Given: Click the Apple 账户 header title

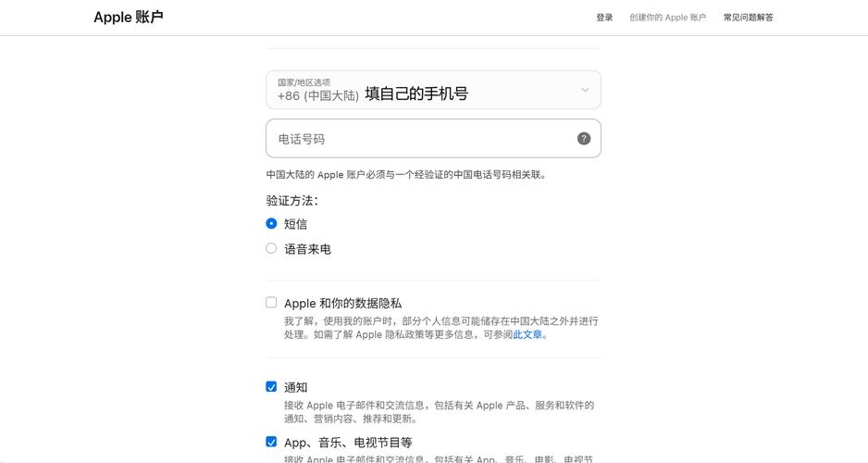Looking at the screenshot, I should [129, 18].
